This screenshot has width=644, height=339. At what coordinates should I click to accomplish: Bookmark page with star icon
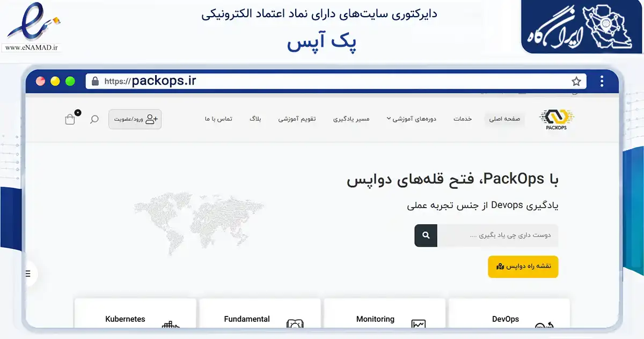[576, 82]
